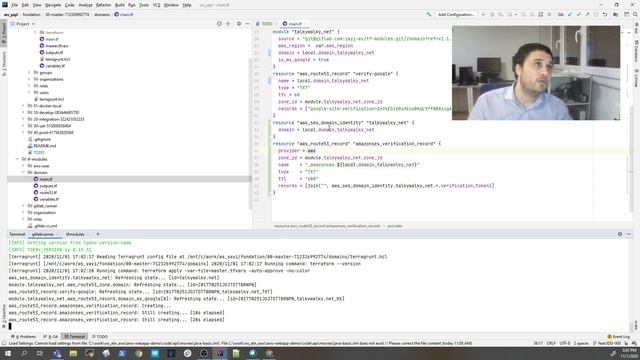Screen dimensions: 640x360
Task: Open the Project view dropdown
Action: pyautogui.click(x=23, y=24)
